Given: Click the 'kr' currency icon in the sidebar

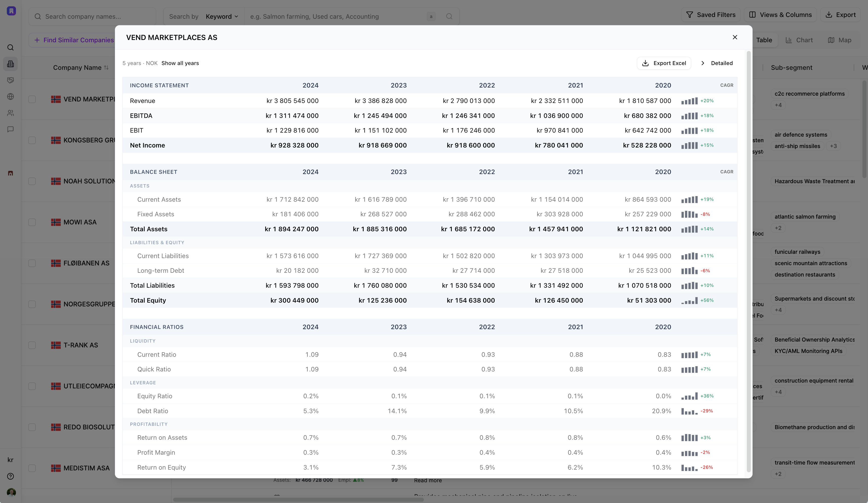Looking at the screenshot, I should pyautogui.click(x=10, y=460).
